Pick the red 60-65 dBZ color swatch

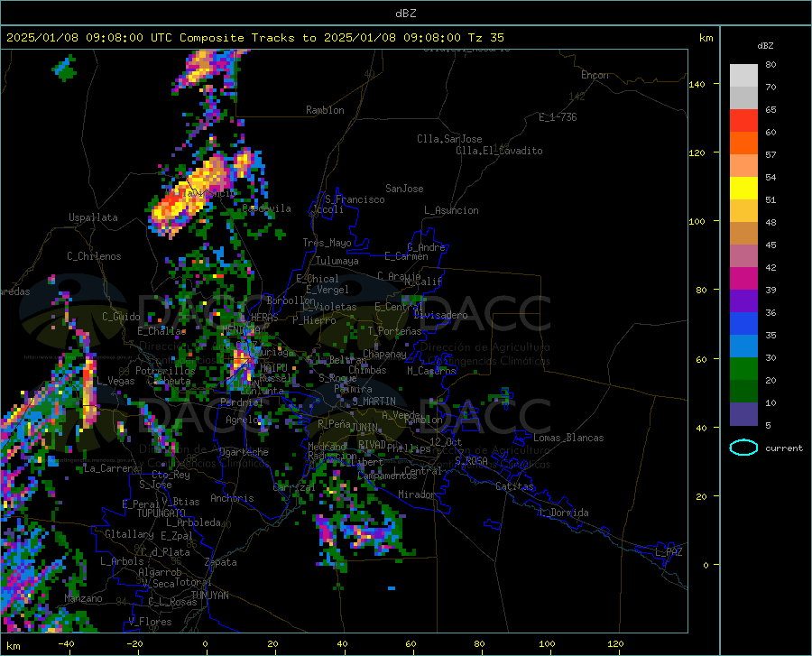(x=743, y=121)
